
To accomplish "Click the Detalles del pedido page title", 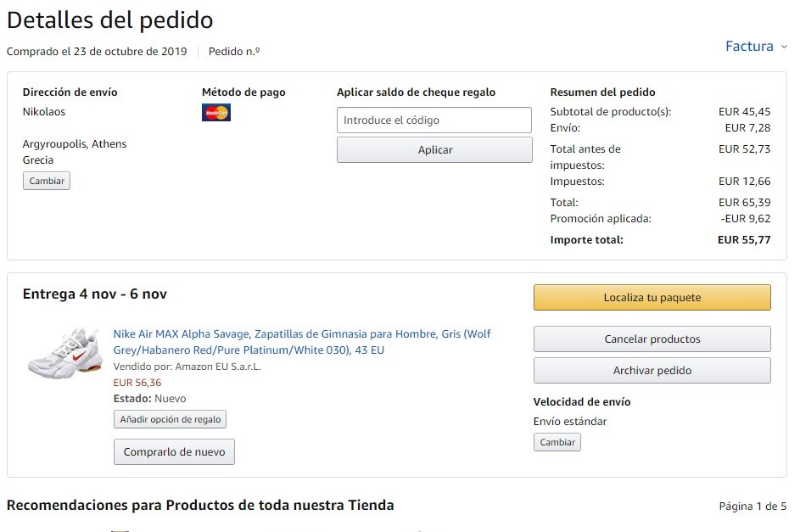I will pyautogui.click(x=110, y=20).
